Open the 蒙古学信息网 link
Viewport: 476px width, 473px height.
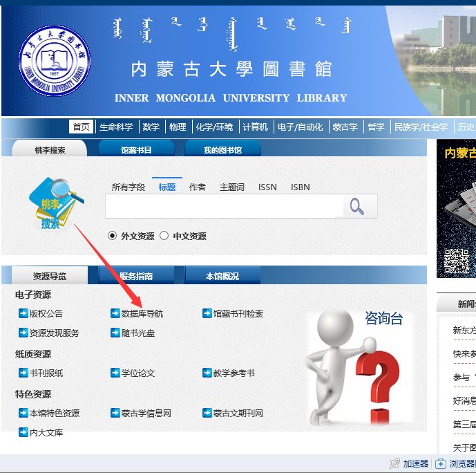pyautogui.click(x=146, y=413)
